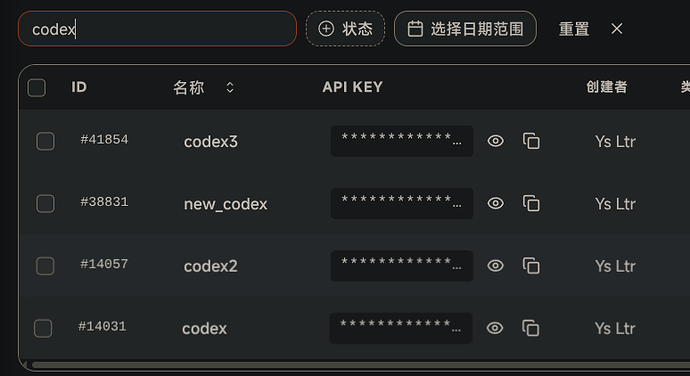690x376 pixels.
Task: Copy the codex3 API key
Action: coord(531,141)
